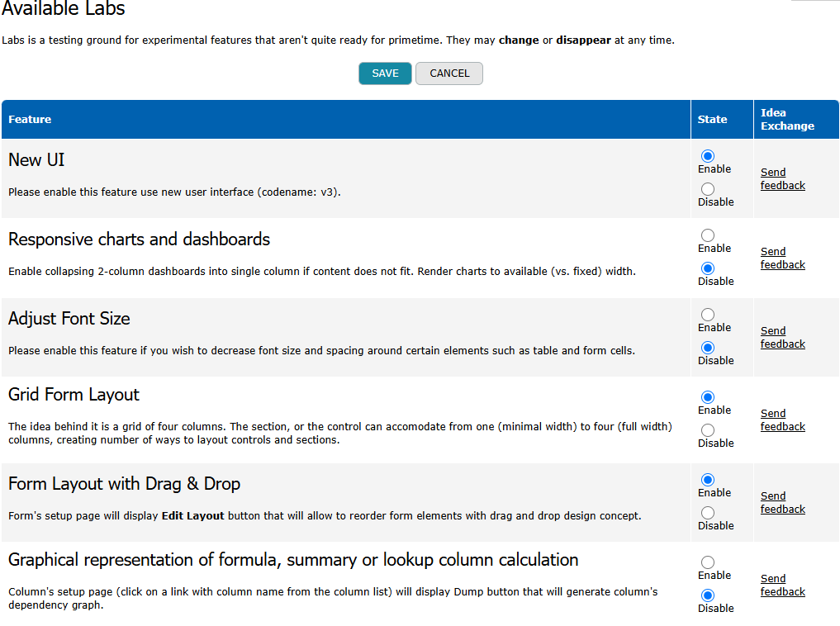Disable Grid Form Layout

[708, 430]
